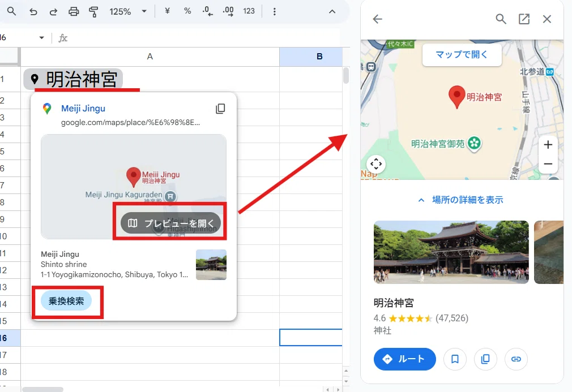Click the 明治神宮 place chip in cell A1
572x392 pixels.
(x=73, y=79)
